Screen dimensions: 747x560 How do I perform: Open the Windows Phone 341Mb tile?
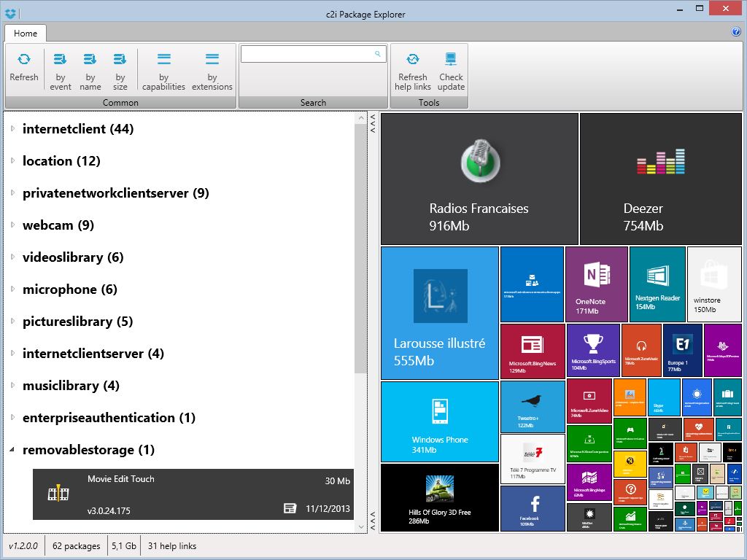[x=440, y=421]
